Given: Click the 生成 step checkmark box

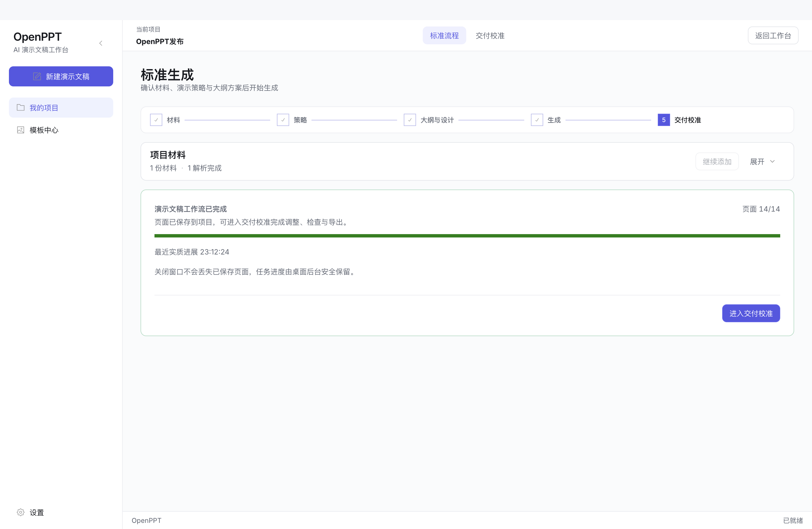Looking at the screenshot, I should click(537, 120).
